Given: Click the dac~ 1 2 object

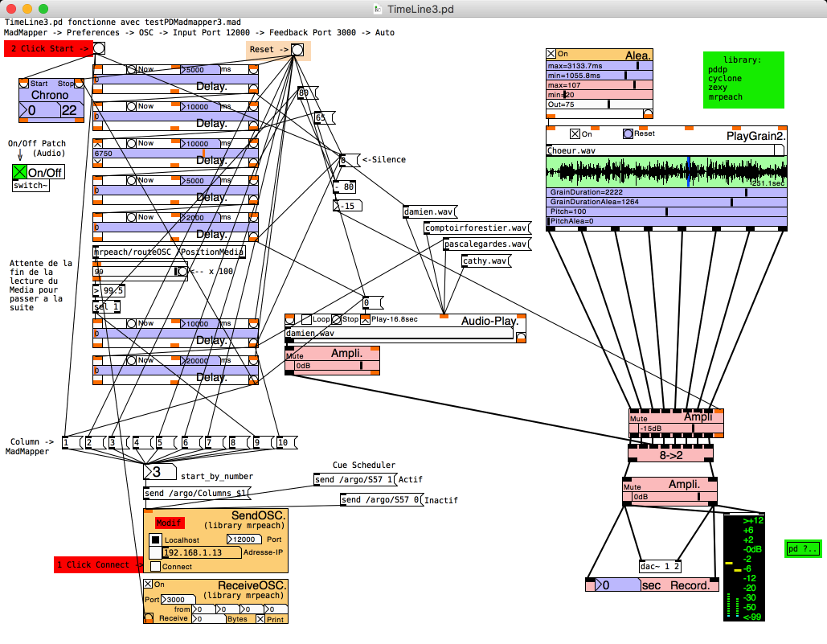Looking at the screenshot, I should (660, 567).
